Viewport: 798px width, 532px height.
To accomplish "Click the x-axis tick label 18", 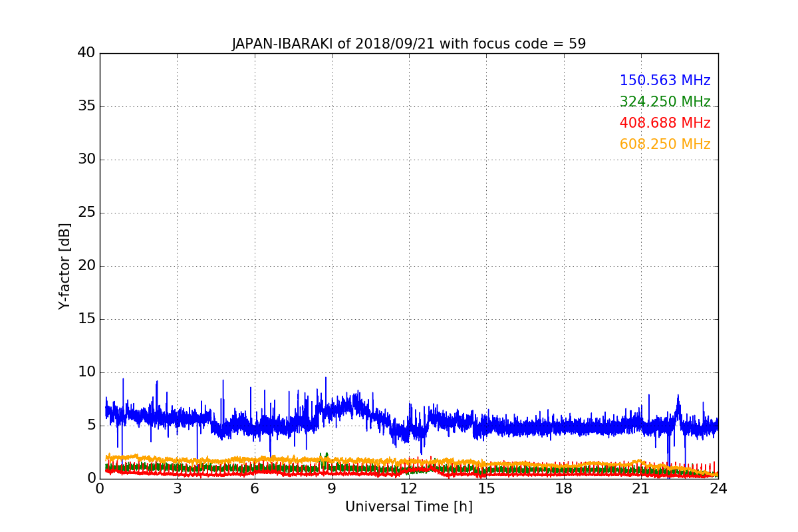I will click(x=564, y=489).
